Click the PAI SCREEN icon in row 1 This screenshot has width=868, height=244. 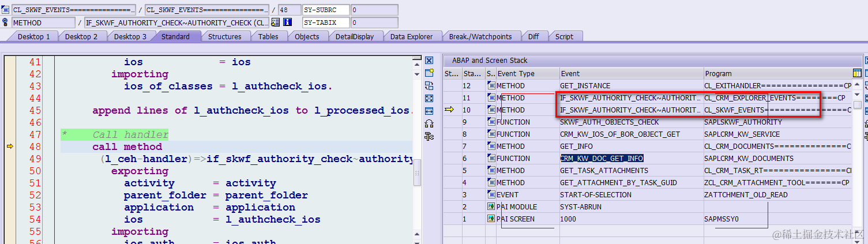tap(491, 219)
